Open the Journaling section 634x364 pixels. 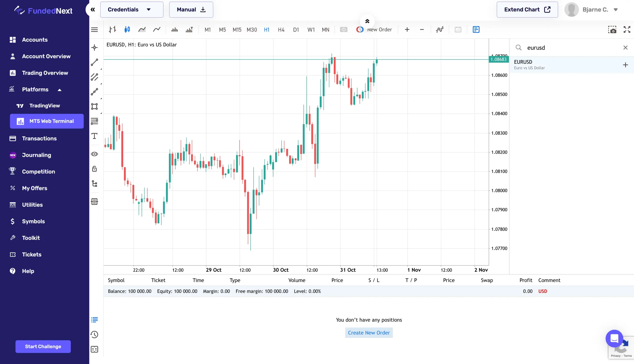coord(36,155)
